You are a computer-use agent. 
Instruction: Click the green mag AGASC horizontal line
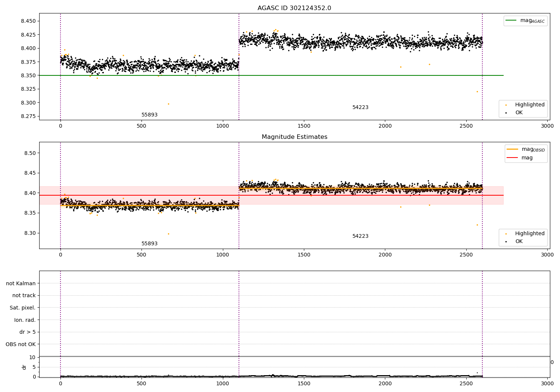click(271, 75)
